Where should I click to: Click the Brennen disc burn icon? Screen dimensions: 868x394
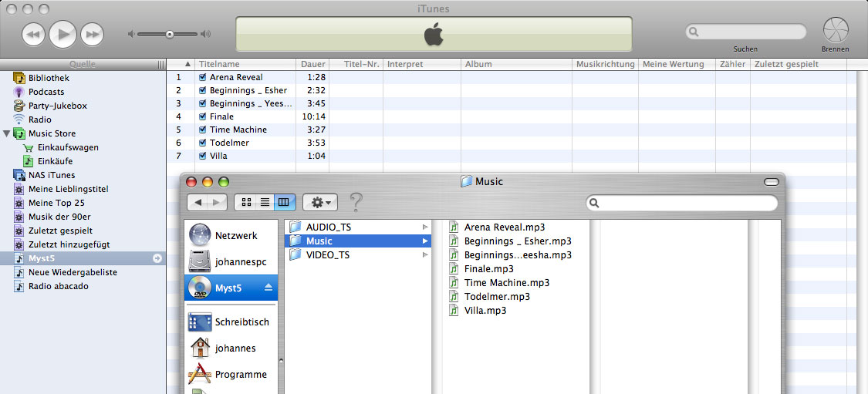click(835, 31)
